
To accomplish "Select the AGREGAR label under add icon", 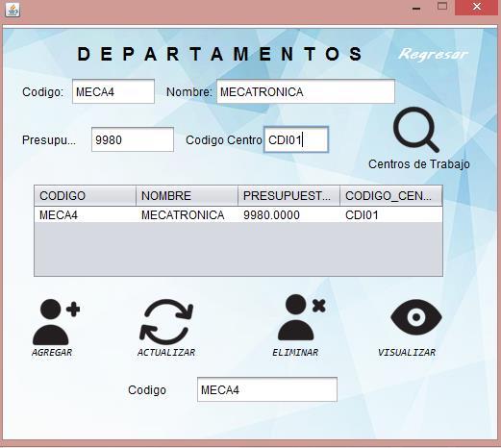I will pos(52,353).
